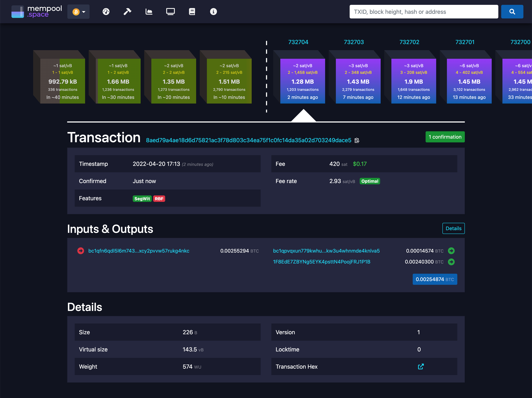Image resolution: width=532 pixels, height=398 pixels.
Task: Open Transaction Hex external link icon
Action: (x=421, y=366)
